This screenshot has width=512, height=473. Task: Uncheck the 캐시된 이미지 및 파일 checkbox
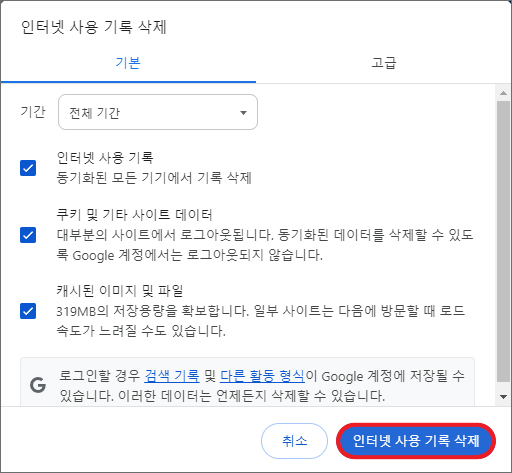coord(28,311)
